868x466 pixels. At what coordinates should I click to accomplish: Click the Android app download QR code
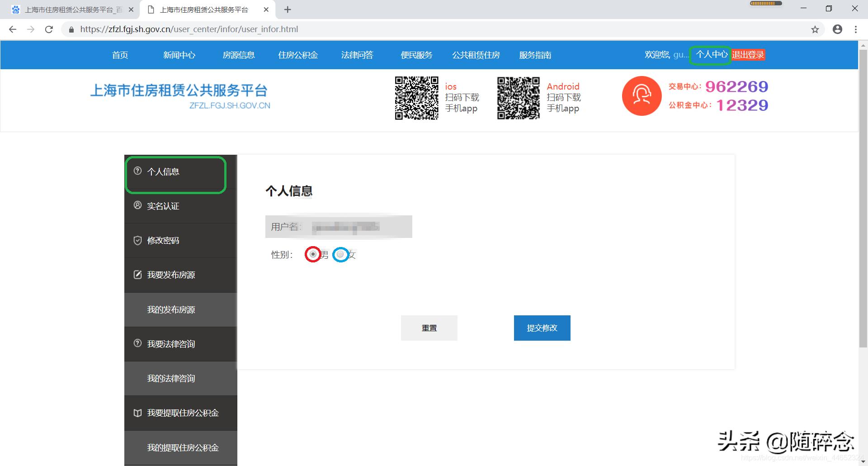[518, 97]
